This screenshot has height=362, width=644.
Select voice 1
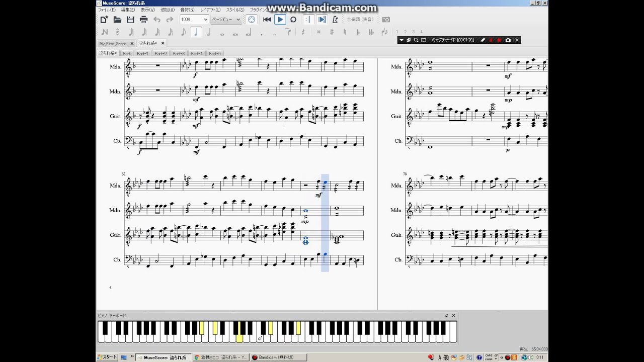click(x=397, y=32)
